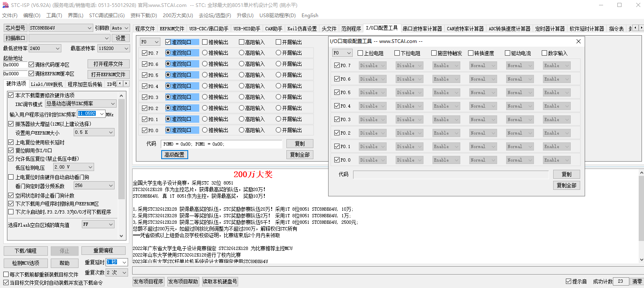Open the STC调试接口(G) menu

(x=107, y=15)
